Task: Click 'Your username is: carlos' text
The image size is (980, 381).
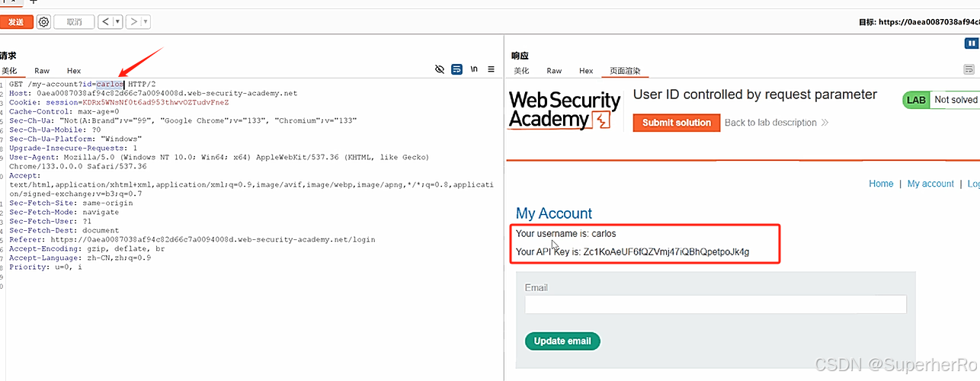Action: pos(566,234)
